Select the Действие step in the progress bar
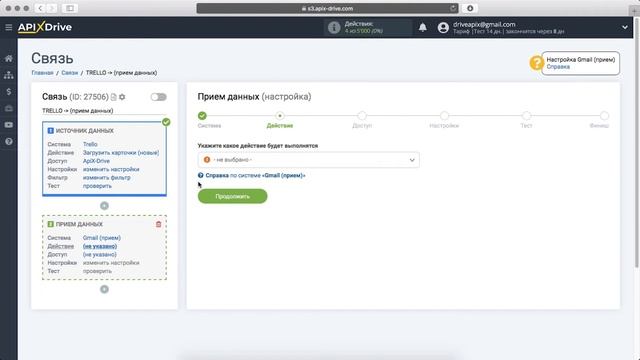 pos(280,116)
